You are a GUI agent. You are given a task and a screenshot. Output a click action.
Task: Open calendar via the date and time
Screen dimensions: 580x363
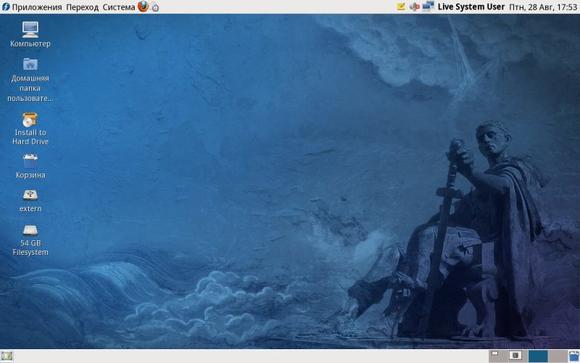[x=543, y=7]
